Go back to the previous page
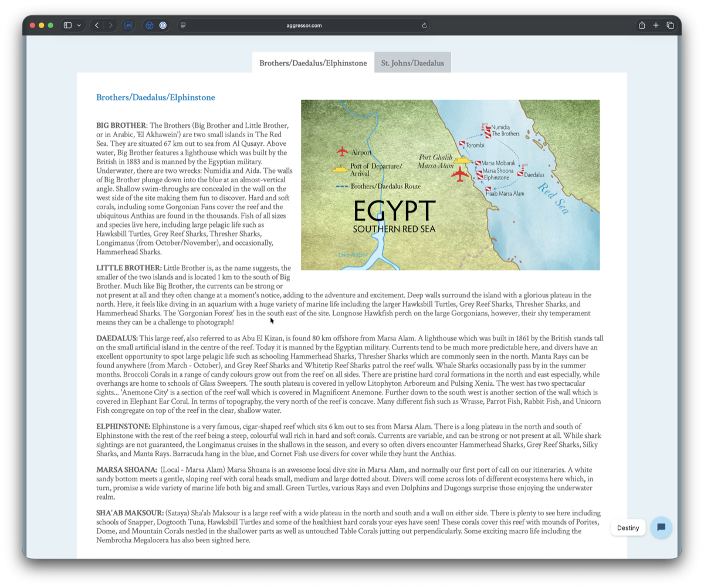The width and height of the screenshot is (704, 588). pos(97,25)
